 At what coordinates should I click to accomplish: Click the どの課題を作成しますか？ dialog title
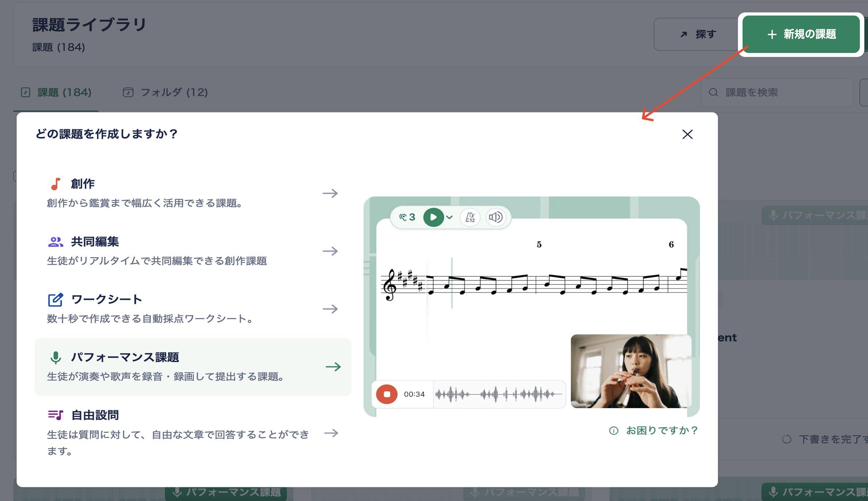coord(106,134)
